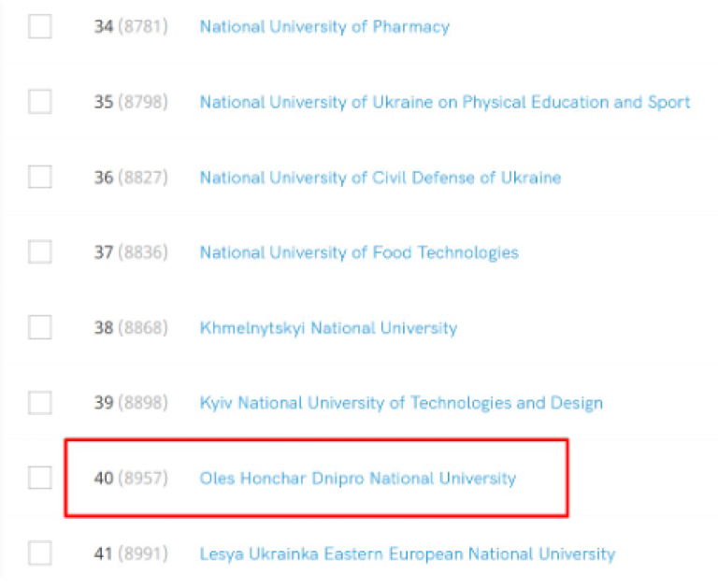Image resolution: width=718 pixels, height=588 pixels.
Task: Click the rank number 41 (8991)
Action: tap(130, 553)
